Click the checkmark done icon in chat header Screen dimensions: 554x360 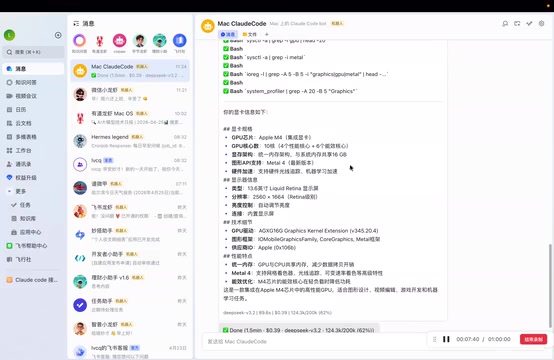(529, 24)
